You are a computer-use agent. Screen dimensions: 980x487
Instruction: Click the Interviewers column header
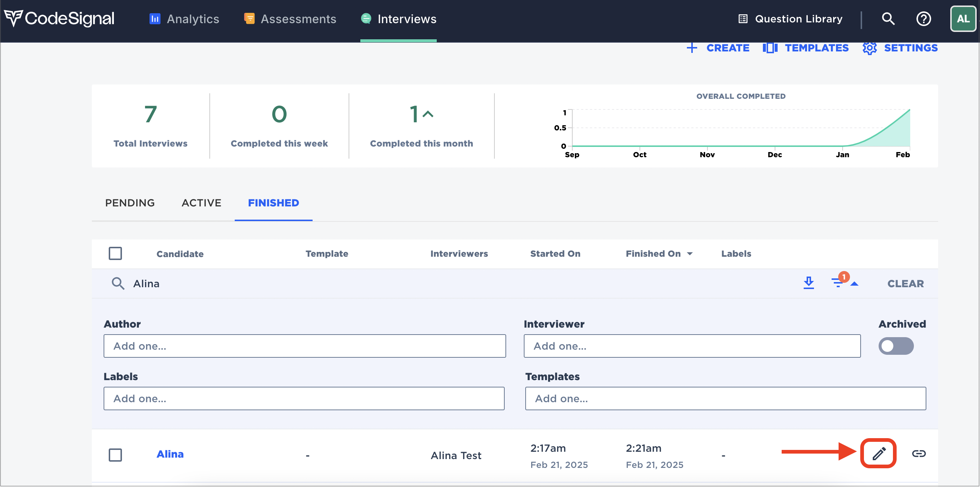[x=459, y=254]
